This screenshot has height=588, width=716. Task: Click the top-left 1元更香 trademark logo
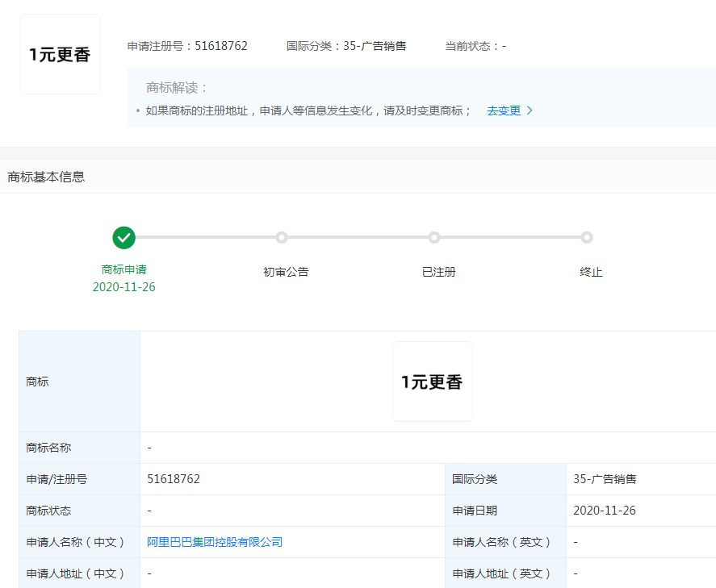coord(60,52)
